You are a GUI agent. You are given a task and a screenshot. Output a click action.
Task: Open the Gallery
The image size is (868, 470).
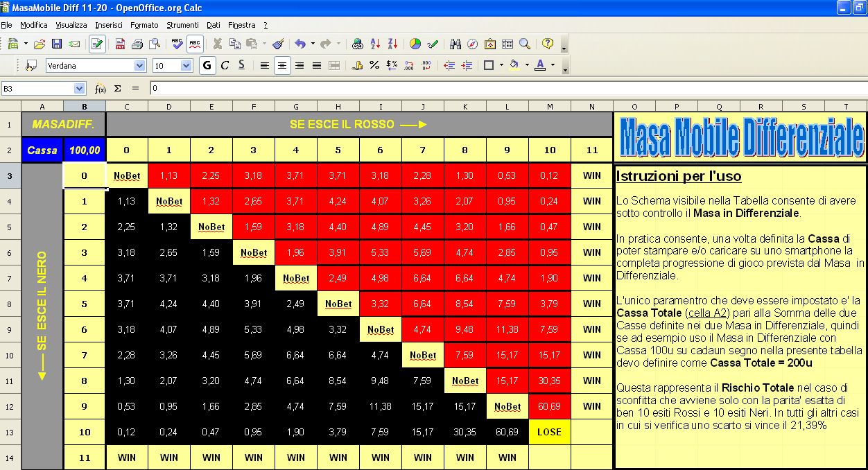coord(490,44)
